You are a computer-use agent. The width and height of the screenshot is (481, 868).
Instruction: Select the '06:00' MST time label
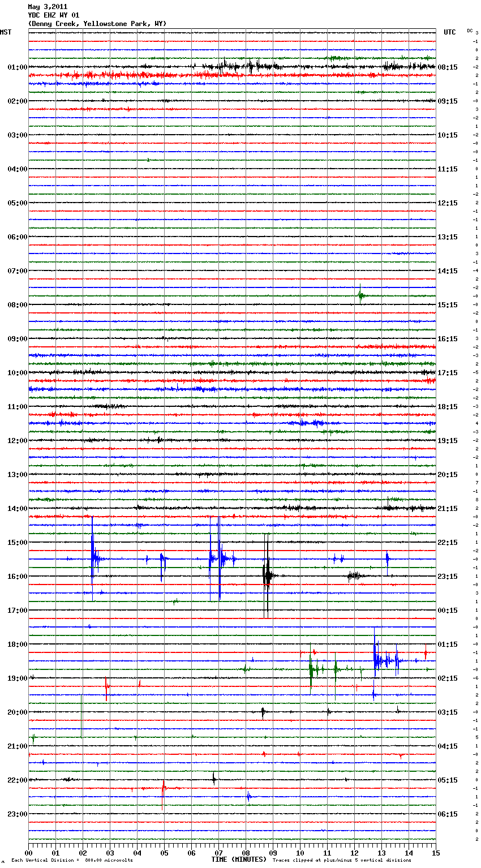pyautogui.click(x=18, y=237)
